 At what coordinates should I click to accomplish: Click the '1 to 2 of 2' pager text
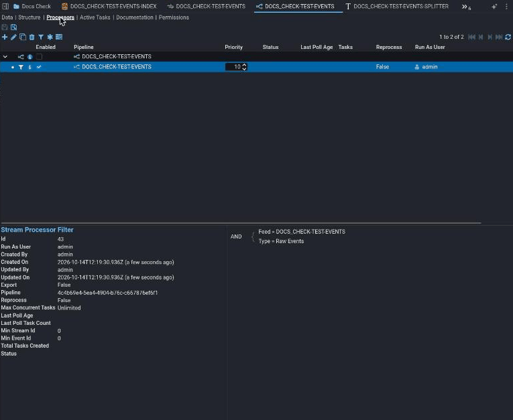tap(451, 37)
